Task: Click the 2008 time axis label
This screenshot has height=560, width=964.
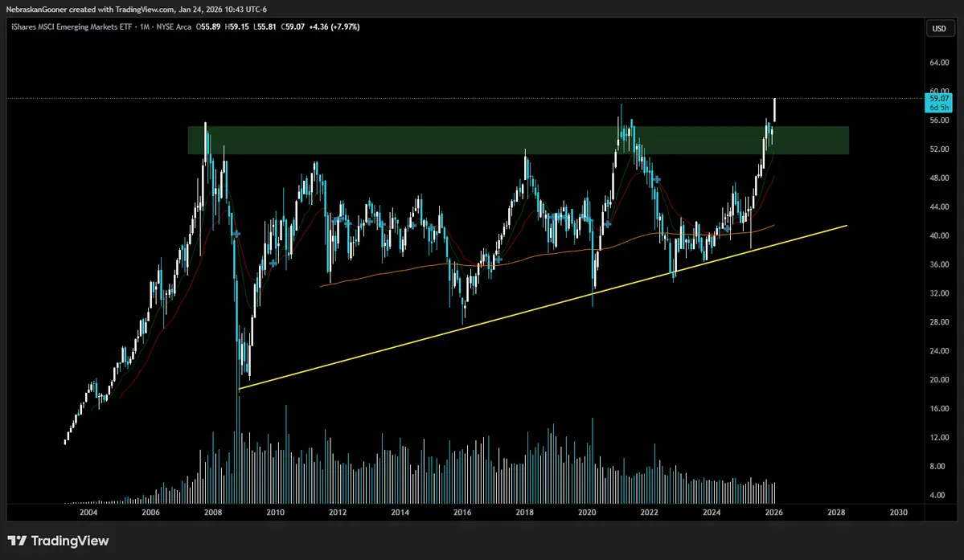Action: click(213, 513)
